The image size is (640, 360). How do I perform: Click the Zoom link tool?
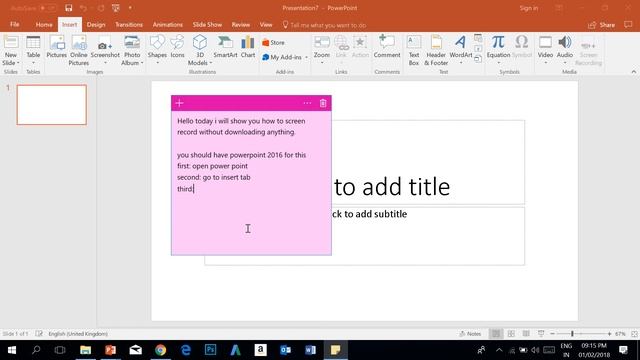coord(322,50)
